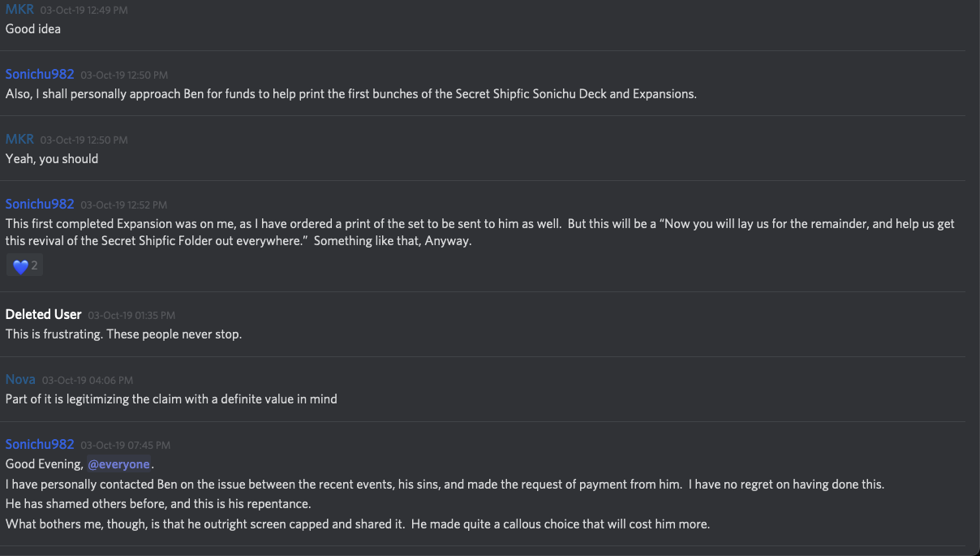This screenshot has width=980, height=556.
Task: Open MKR's profile above "Good idea"
Action: pyautogui.click(x=19, y=10)
